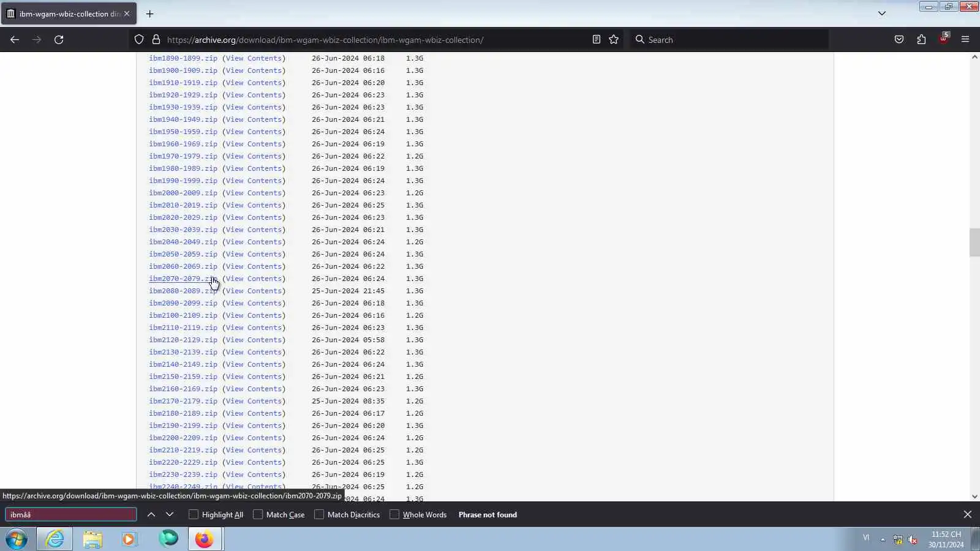Close the ibm-wgam-wbiz-collection tab

point(127,13)
